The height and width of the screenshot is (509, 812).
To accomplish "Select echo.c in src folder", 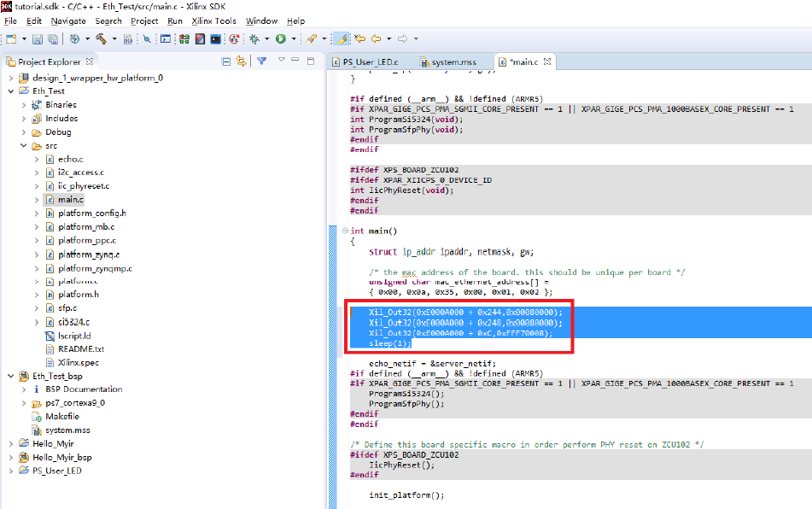I will pos(70,160).
